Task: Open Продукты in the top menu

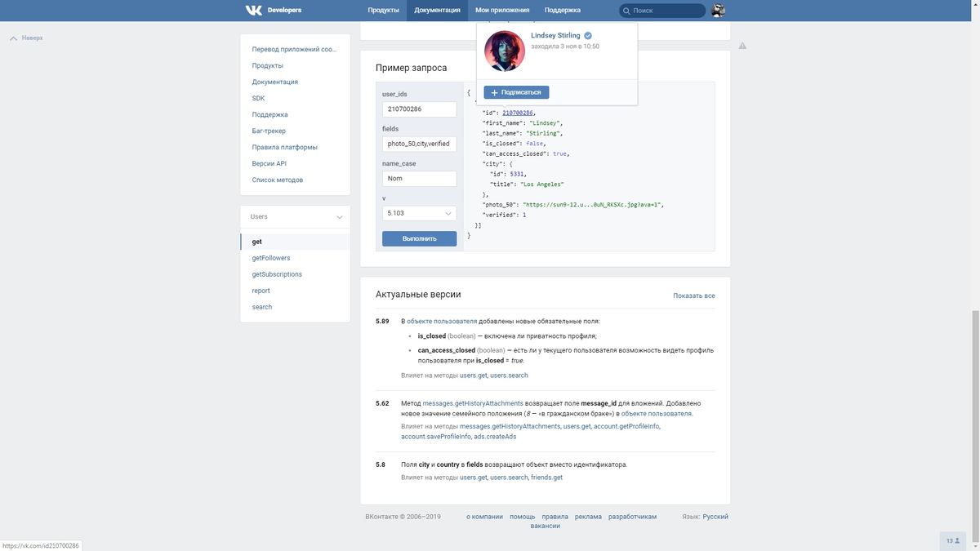Action: click(383, 11)
